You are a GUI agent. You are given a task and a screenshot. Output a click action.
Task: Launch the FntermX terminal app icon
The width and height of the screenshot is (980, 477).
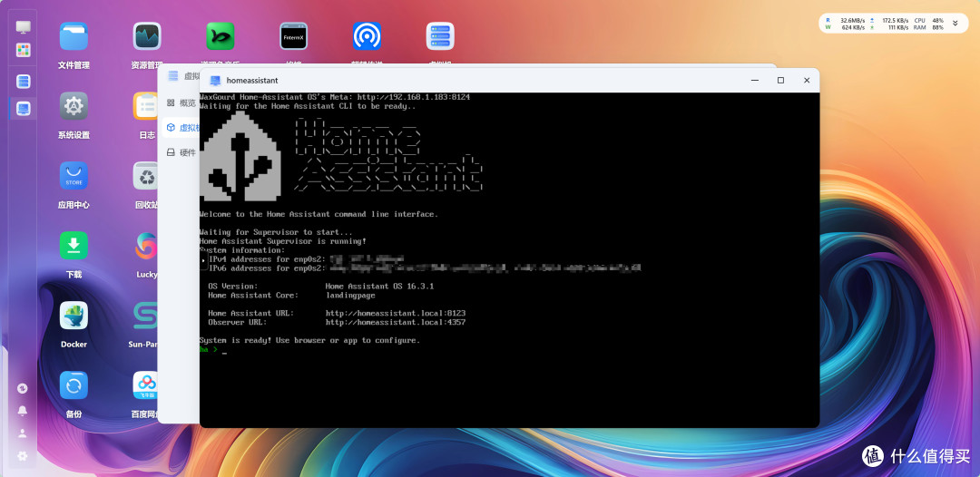(294, 36)
